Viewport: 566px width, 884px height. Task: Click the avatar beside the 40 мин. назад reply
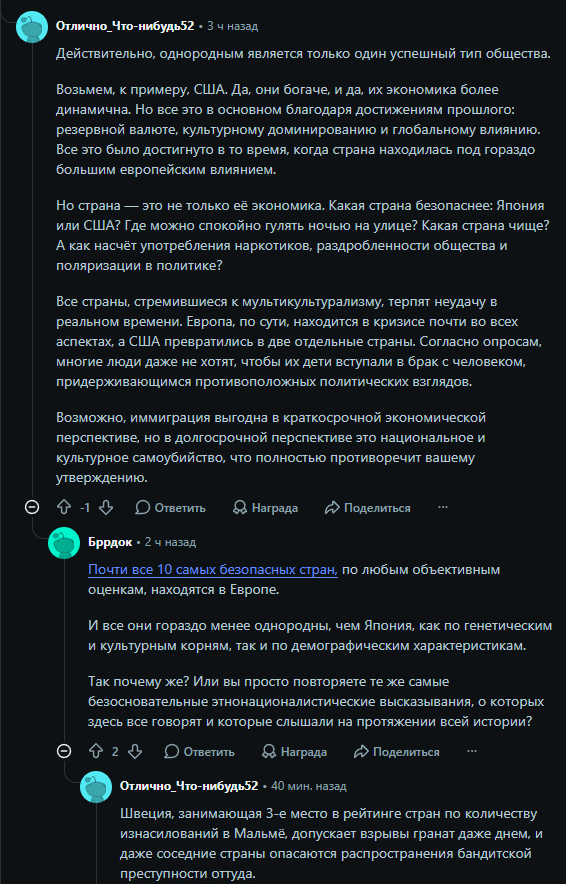[96, 786]
